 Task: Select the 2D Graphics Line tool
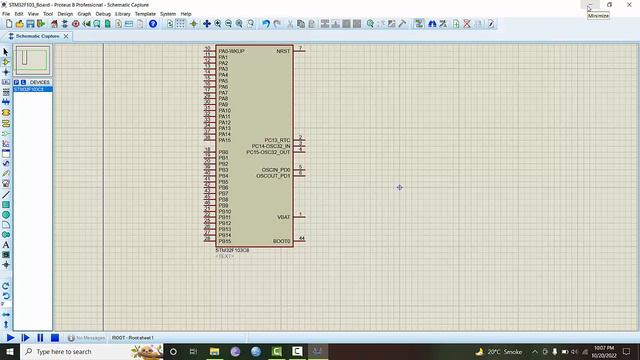point(6,195)
